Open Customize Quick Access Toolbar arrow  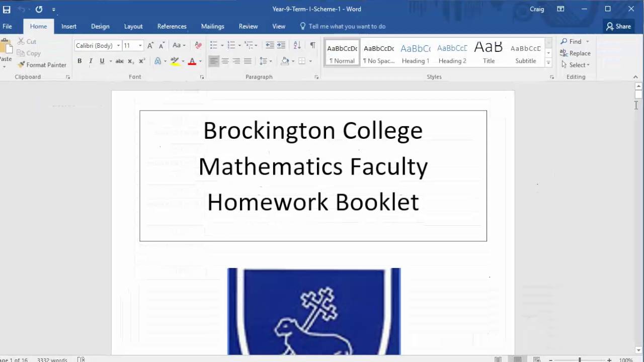[x=53, y=10]
